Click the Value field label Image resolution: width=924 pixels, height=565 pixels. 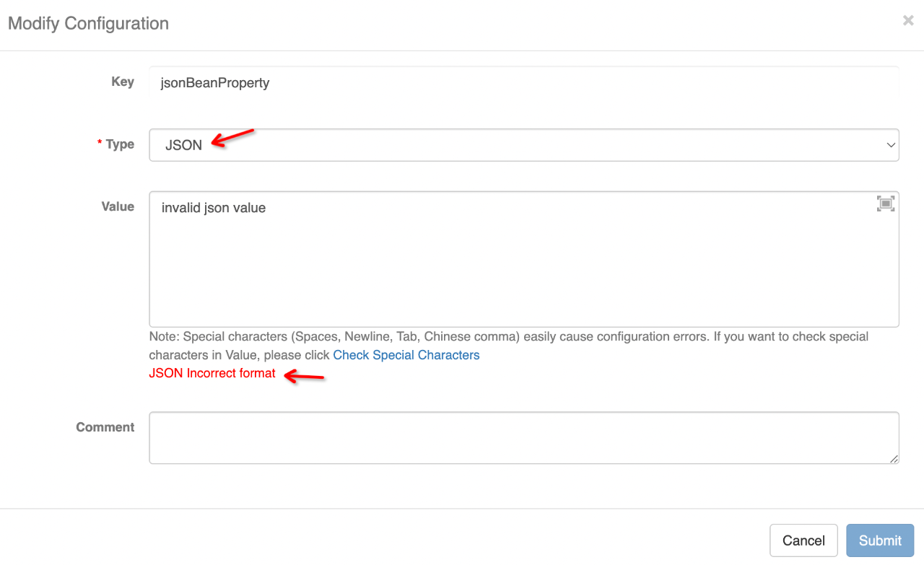click(118, 206)
